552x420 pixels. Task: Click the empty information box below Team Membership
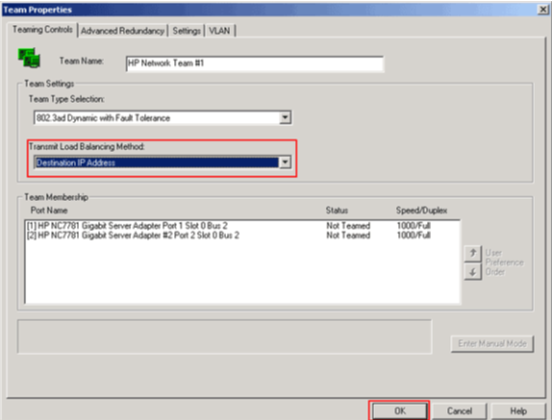point(224,336)
